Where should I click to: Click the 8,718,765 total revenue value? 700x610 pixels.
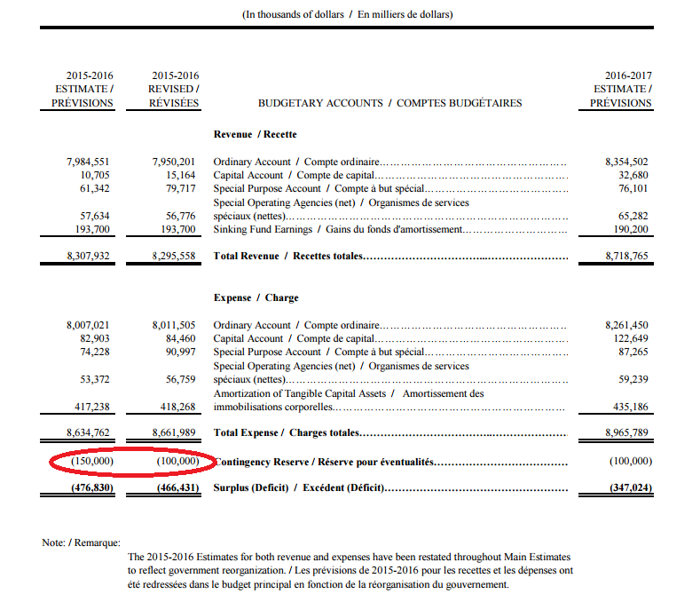coord(626,256)
